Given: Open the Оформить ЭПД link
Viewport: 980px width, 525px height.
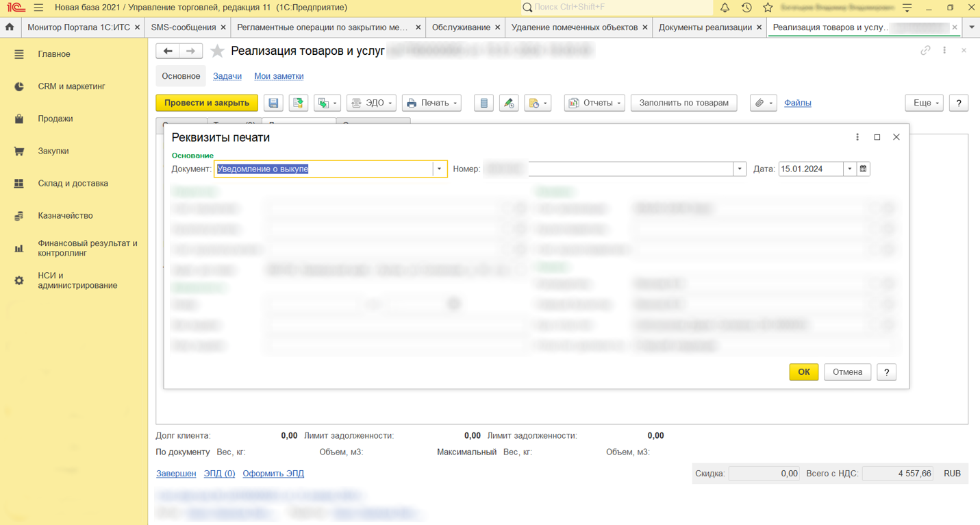Looking at the screenshot, I should click(x=273, y=474).
